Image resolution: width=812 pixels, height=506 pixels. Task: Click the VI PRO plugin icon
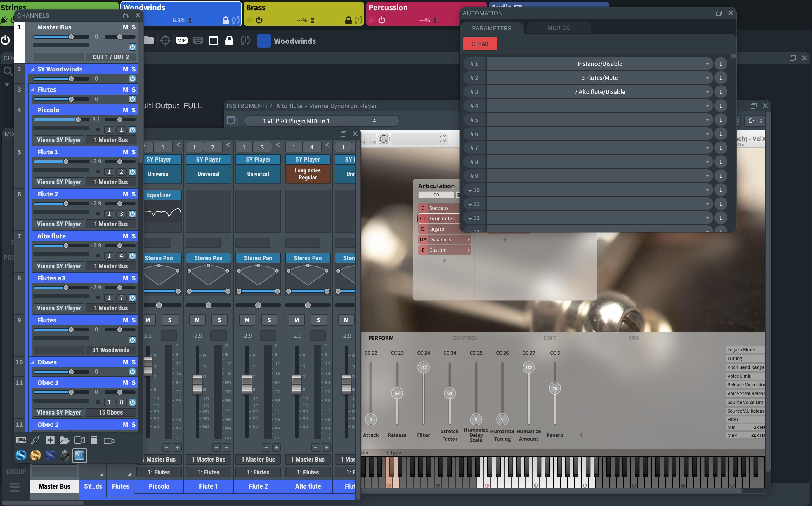pos(79,455)
